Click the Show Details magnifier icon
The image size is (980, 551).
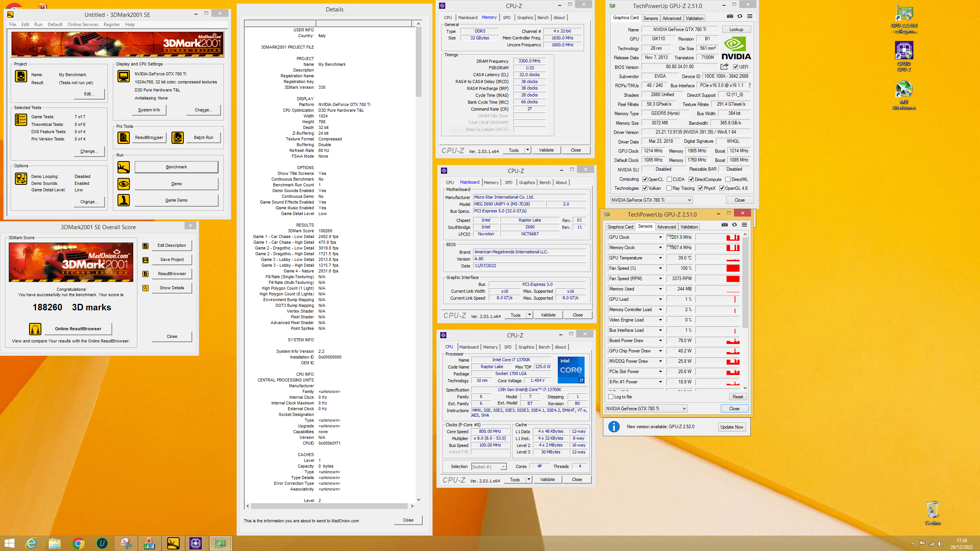145,288
